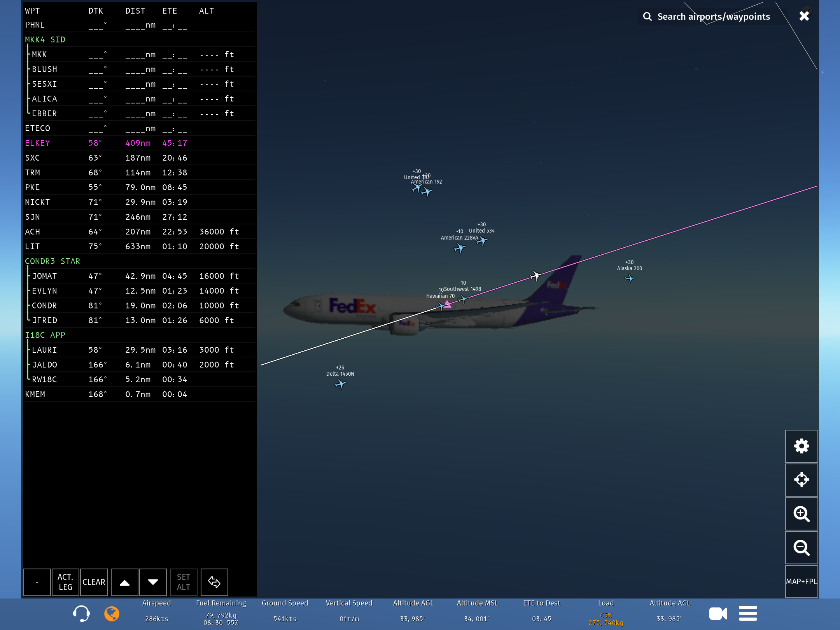The width and height of the screenshot is (840, 630).
Task: Click the SET ALT button
Action: (x=184, y=582)
